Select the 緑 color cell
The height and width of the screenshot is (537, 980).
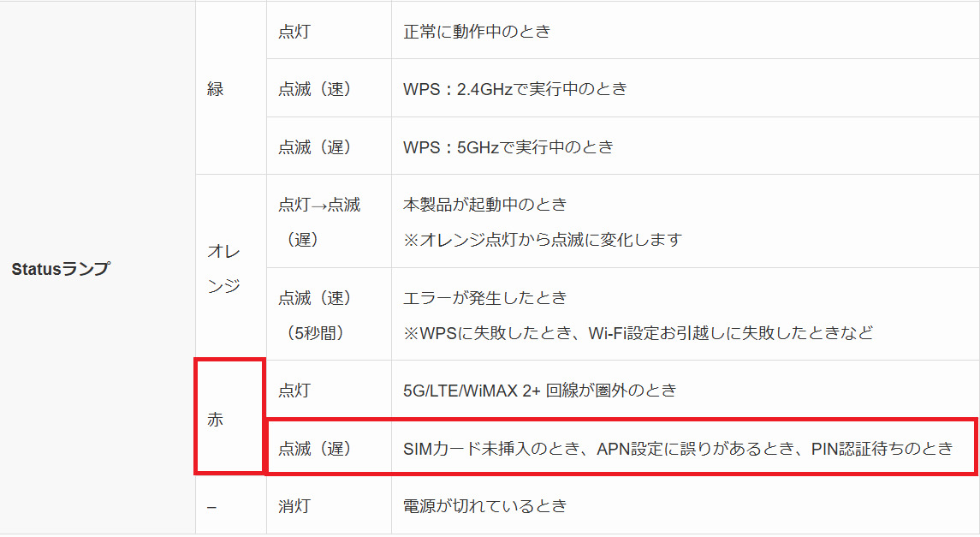[230, 88]
